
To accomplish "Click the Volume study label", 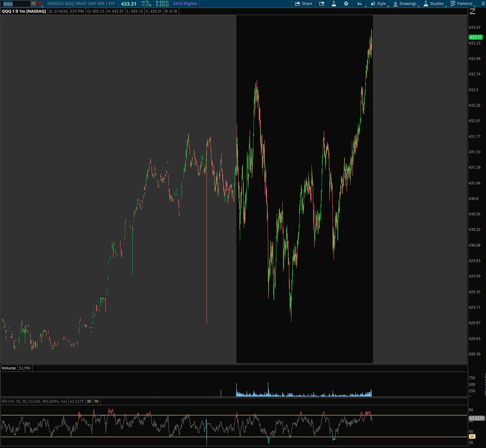I will click(9, 368).
